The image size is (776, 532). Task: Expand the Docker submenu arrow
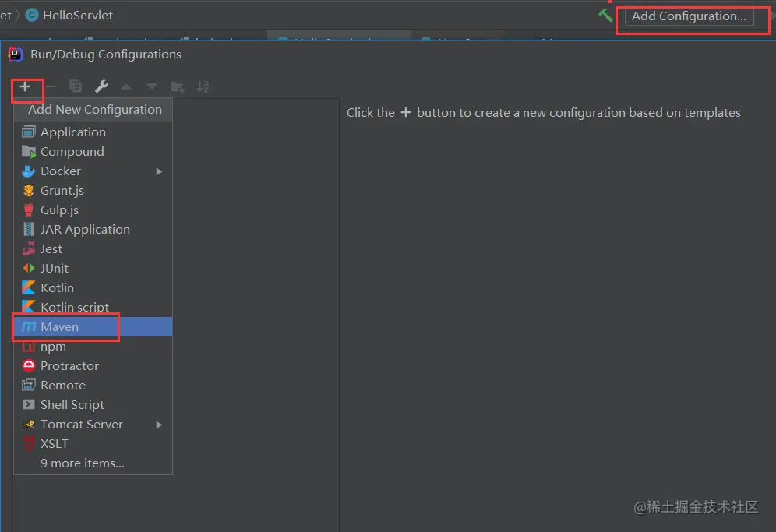(x=159, y=171)
